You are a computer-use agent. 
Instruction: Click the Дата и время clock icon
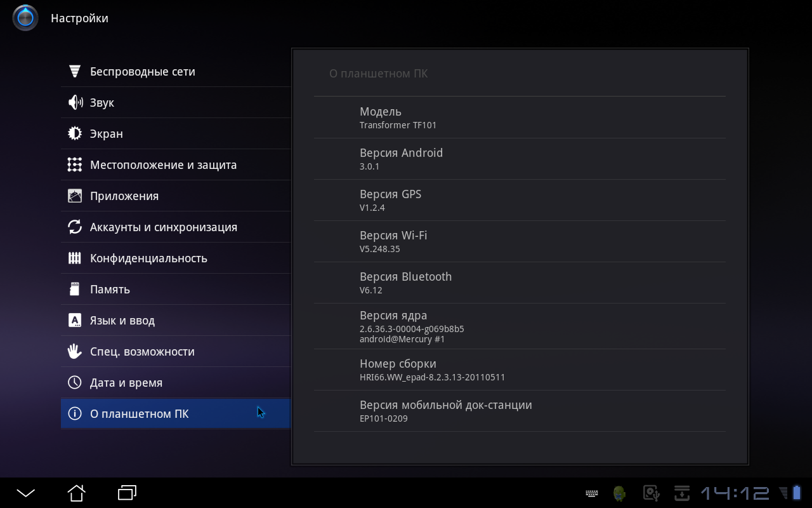pos(75,382)
